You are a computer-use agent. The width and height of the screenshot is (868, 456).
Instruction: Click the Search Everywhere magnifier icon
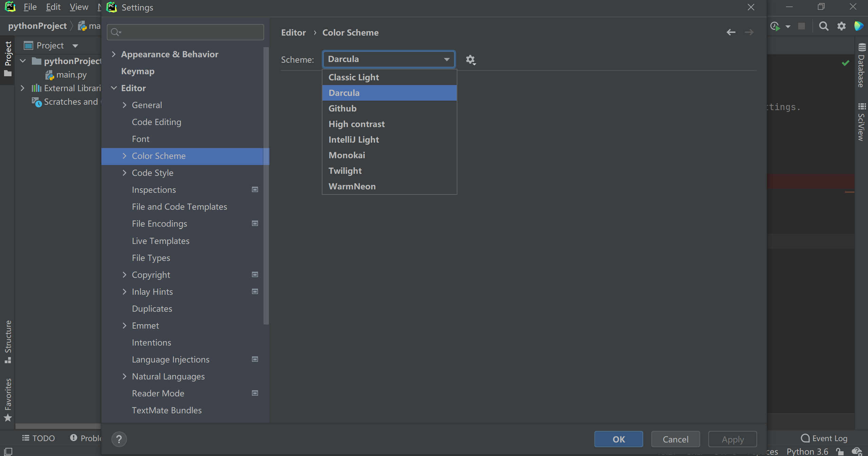pyautogui.click(x=824, y=26)
